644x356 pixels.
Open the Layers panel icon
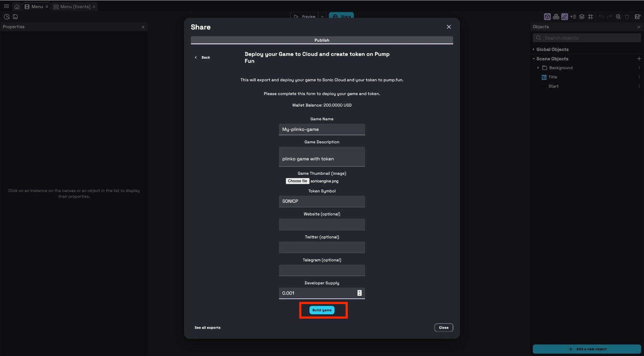(x=582, y=17)
